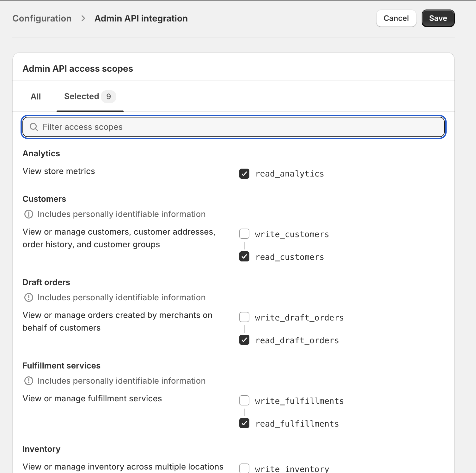Switch to the All scopes tab
476x473 pixels.
coord(36,97)
